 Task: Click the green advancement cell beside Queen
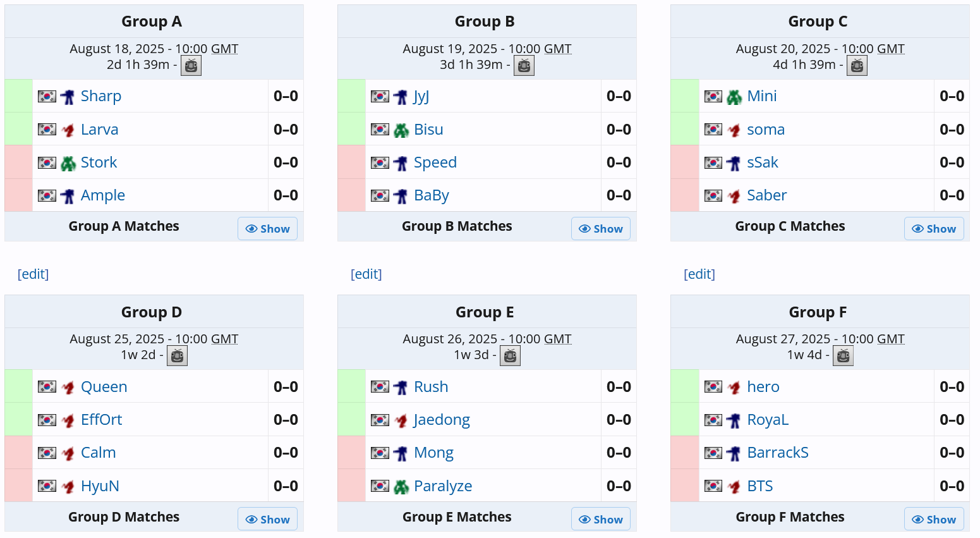[19, 386]
